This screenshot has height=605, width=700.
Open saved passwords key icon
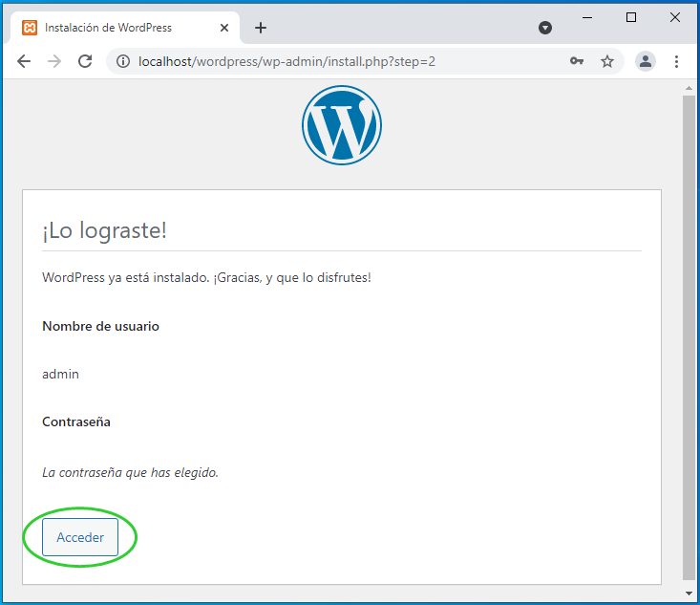click(577, 61)
